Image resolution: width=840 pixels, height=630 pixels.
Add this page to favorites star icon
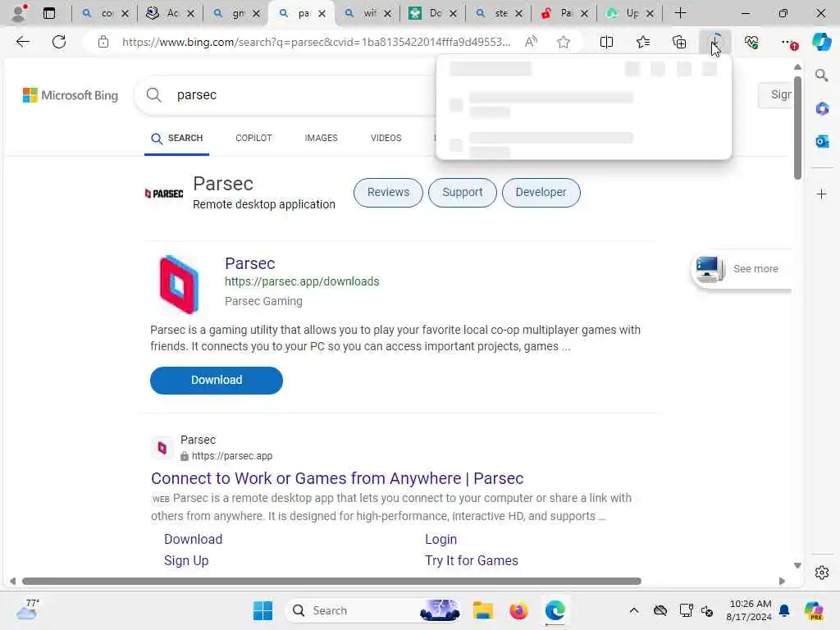pyautogui.click(x=563, y=42)
